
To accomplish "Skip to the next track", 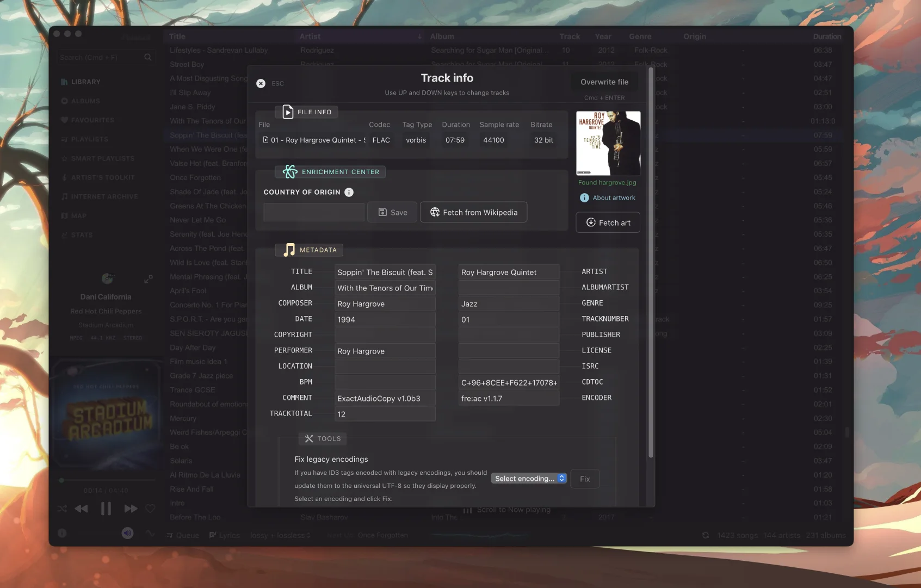I will [x=131, y=509].
